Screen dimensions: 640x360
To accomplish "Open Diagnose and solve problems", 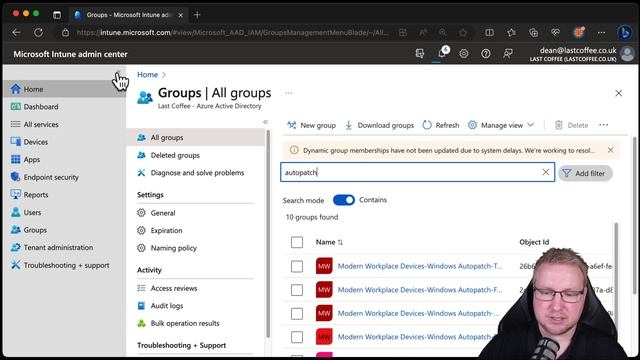I will pyautogui.click(x=197, y=173).
